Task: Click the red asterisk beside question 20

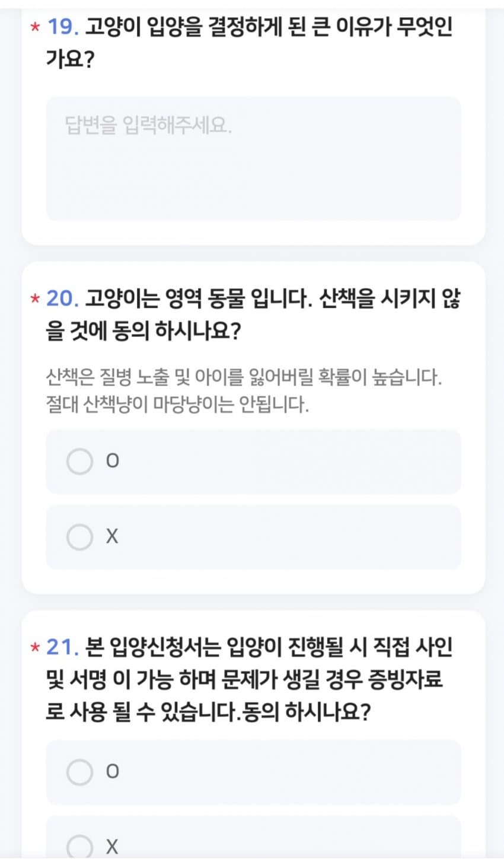Action: (x=35, y=298)
